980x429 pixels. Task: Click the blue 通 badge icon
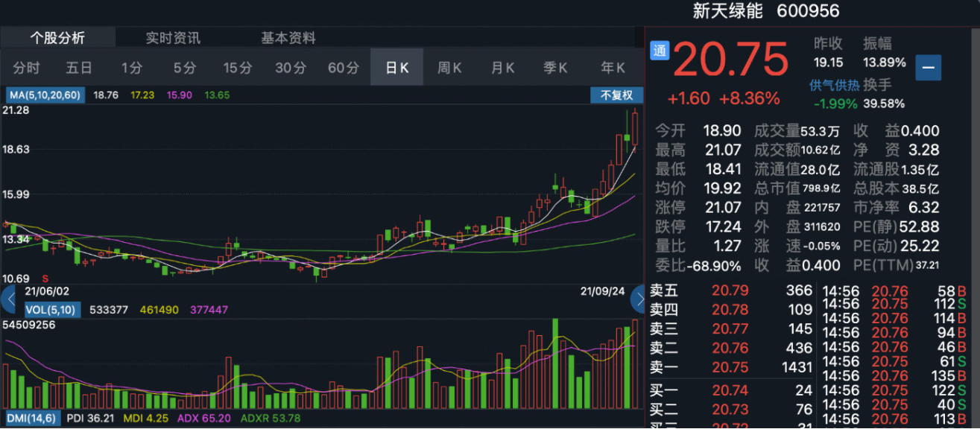(660, 51)
